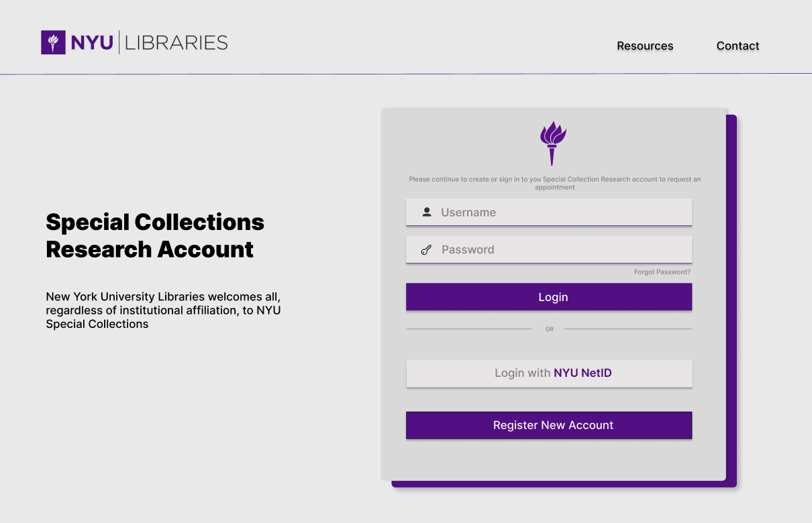Open the Resources menu item
The image size is (812, 523).
click(645, 46)
